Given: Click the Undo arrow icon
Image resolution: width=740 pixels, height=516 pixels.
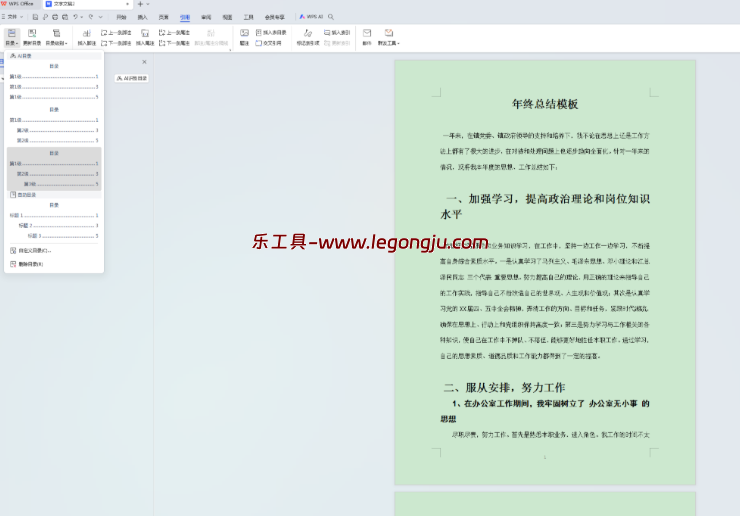Looking at the screenshot, I should coord(75,17).
